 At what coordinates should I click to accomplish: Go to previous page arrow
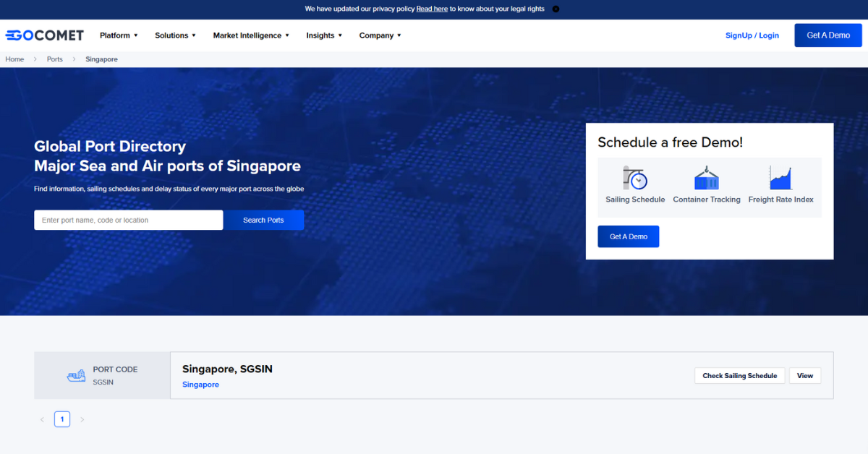click(x=42, y=419)
